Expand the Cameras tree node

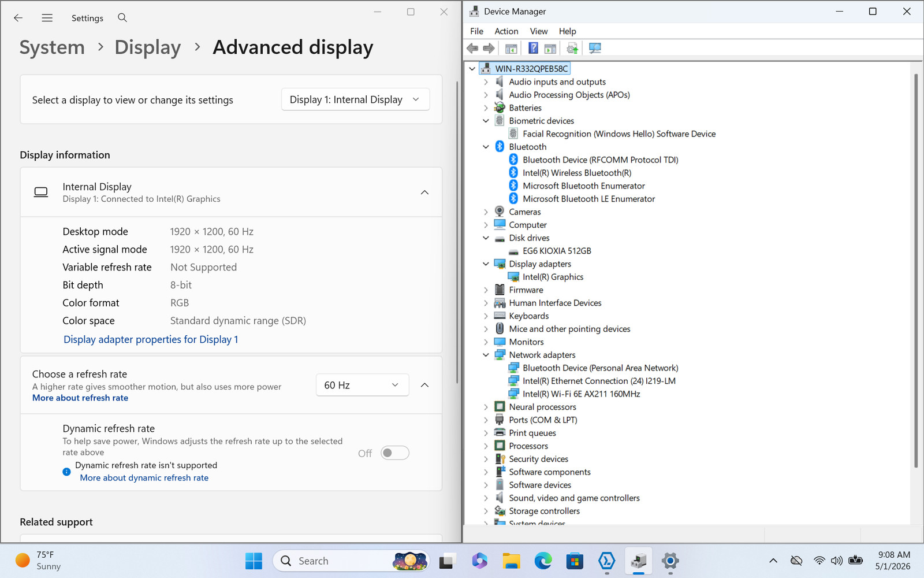486,212
